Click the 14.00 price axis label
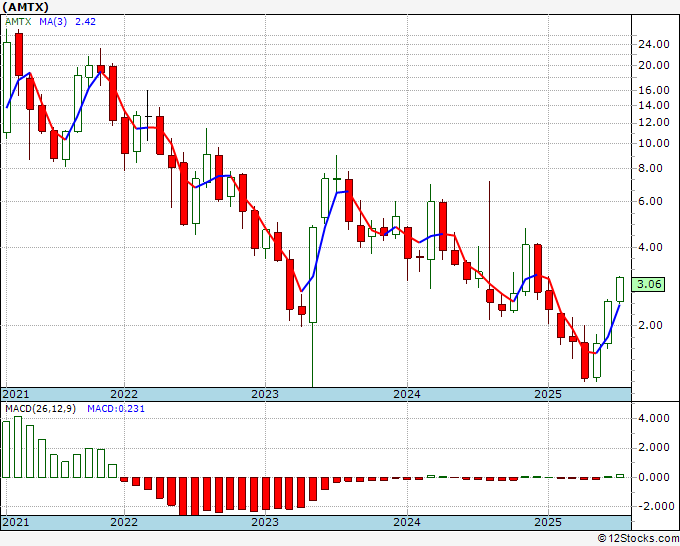Image resolution: width=680 pixels, height=546 pixels. (x=654, y=105)
